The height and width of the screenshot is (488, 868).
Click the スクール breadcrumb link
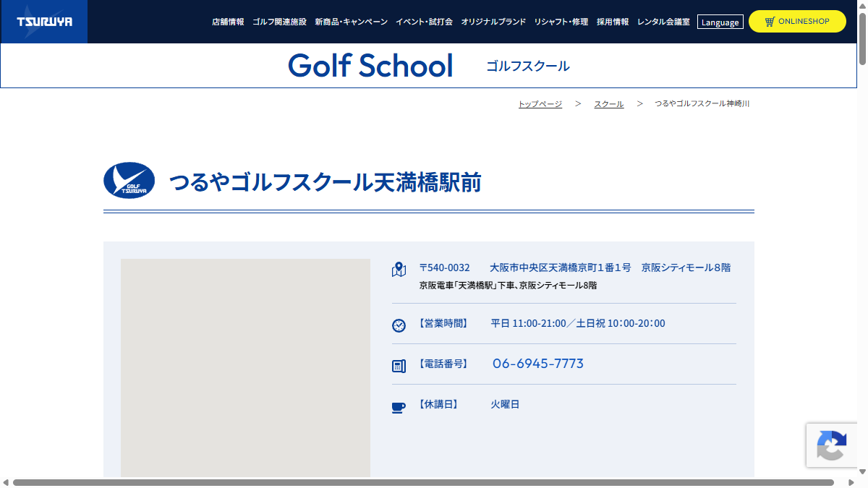pyautogui.click(x=609, y=104)
